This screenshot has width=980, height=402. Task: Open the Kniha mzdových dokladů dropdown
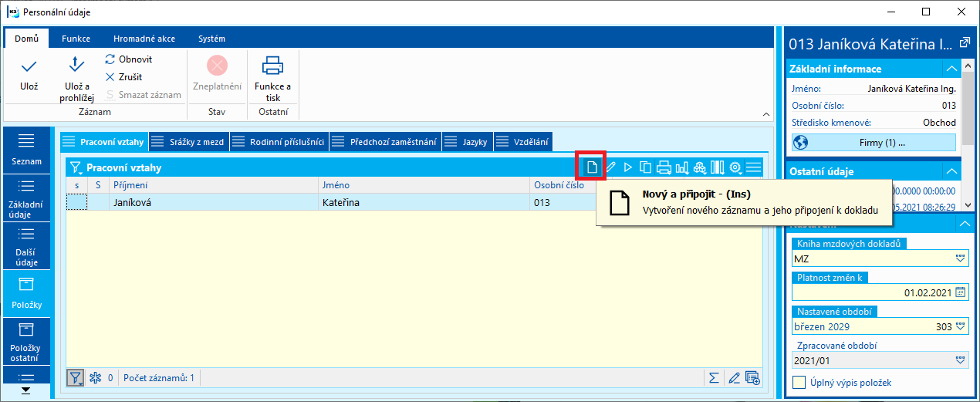click(961, 258)
